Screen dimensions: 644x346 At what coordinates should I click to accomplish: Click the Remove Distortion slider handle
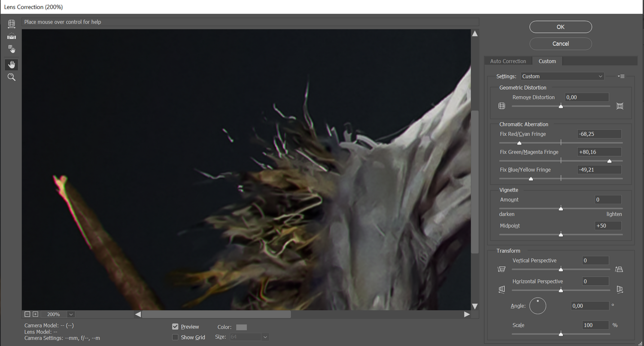pos(561,106)
